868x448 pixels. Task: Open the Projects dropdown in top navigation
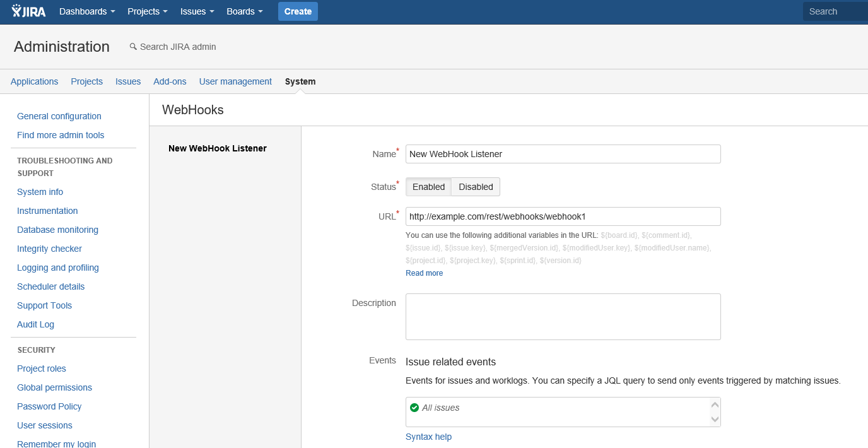(x=148, y=11)
